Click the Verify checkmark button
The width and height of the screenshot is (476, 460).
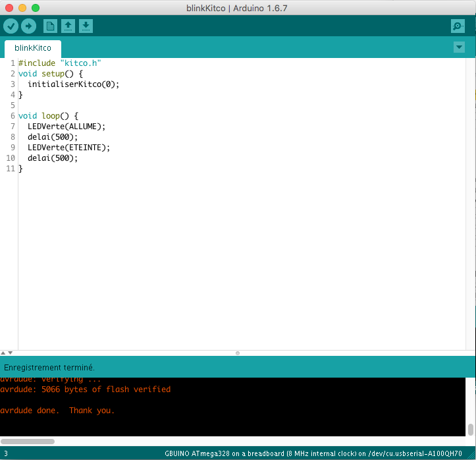[11, 26]
